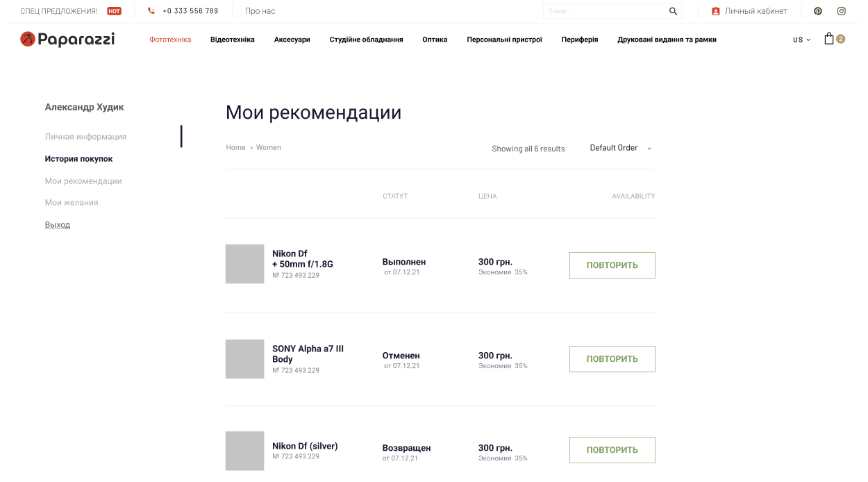Click the Выход logout link
Viewport: 868px width, 482px height.
(58, 225)
